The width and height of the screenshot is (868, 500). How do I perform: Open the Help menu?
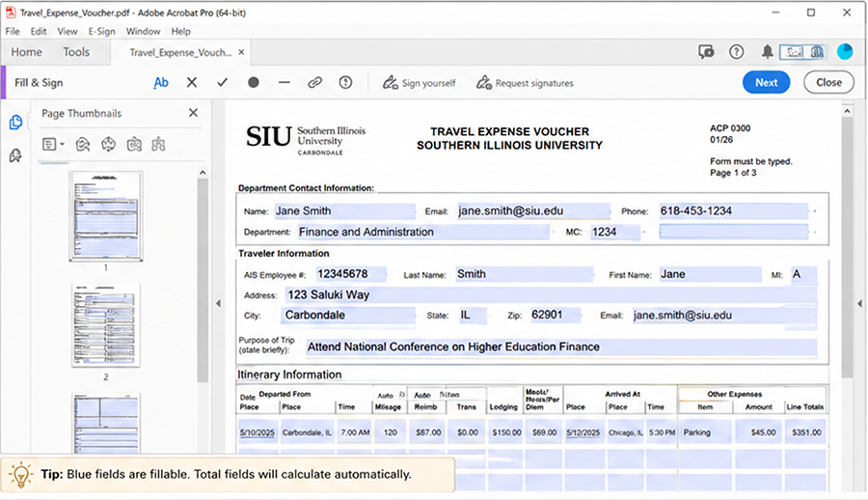coord(180,31)
